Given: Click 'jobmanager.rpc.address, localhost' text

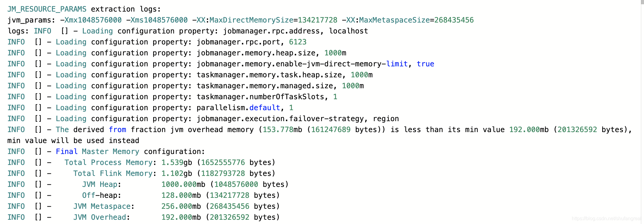Looking at the screenshot, I should pyautogui.click(x=295, y=31).
